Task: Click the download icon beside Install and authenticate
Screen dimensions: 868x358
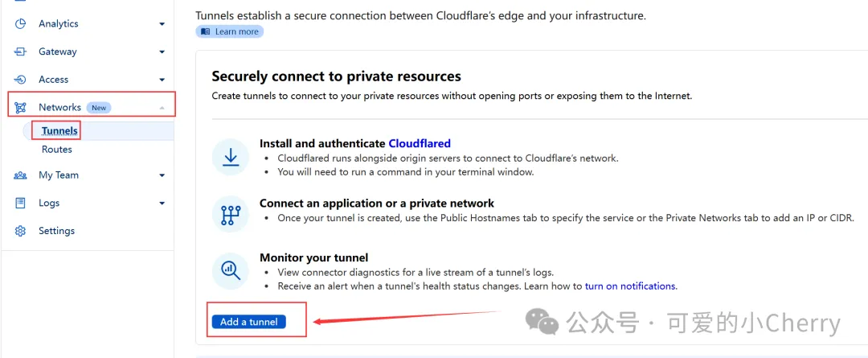Action: (231, 158)
